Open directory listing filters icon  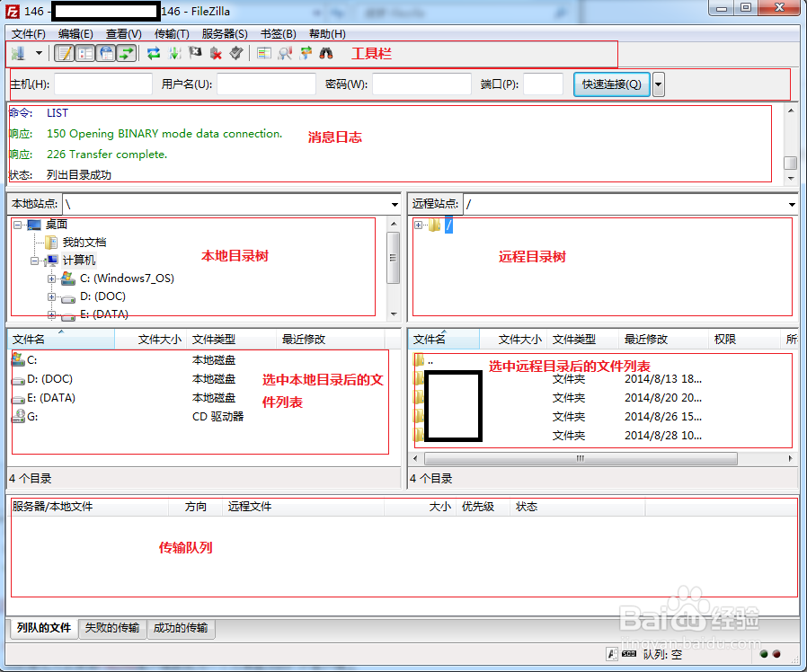pyautogui.click(x=264, y=53)
